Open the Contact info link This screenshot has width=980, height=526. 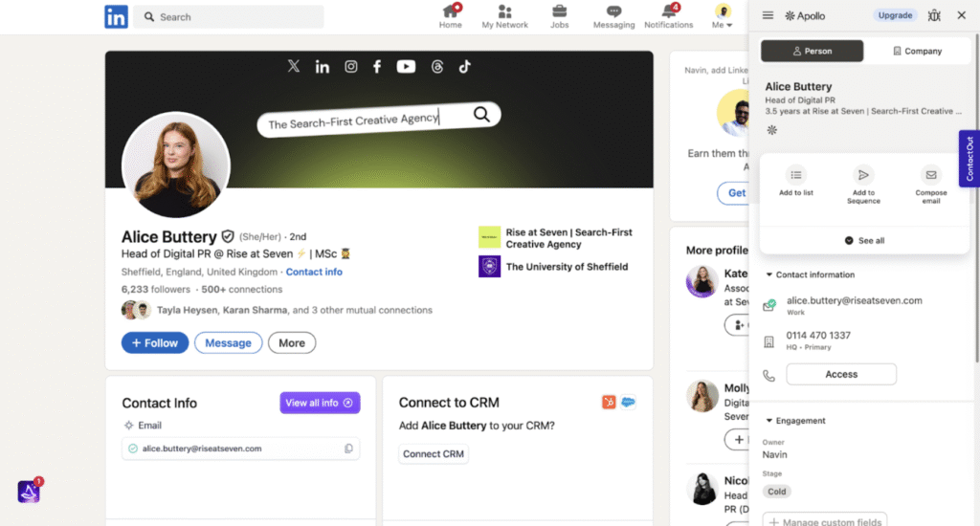tap(314, 272)
